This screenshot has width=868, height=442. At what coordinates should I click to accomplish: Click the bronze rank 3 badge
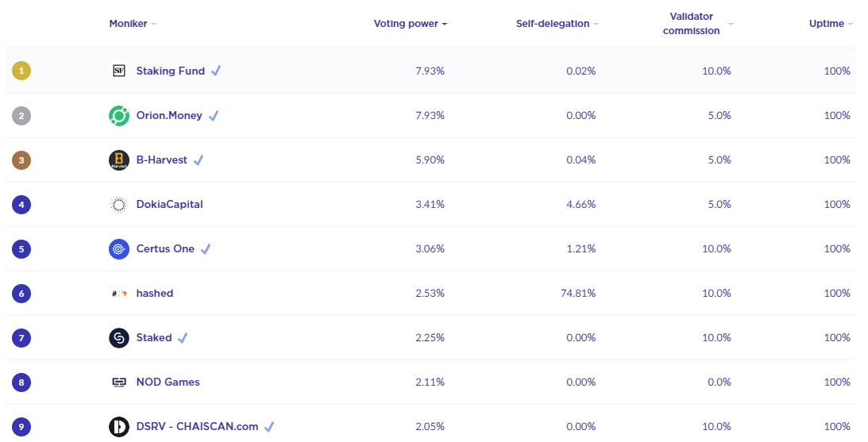click(21, 160)
